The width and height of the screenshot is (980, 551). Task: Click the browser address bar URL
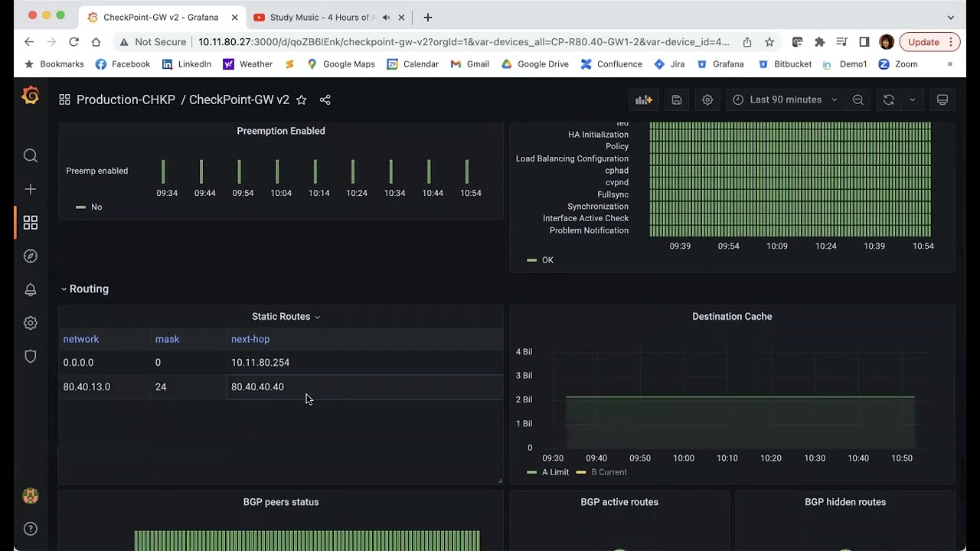(x=463, y=42)
